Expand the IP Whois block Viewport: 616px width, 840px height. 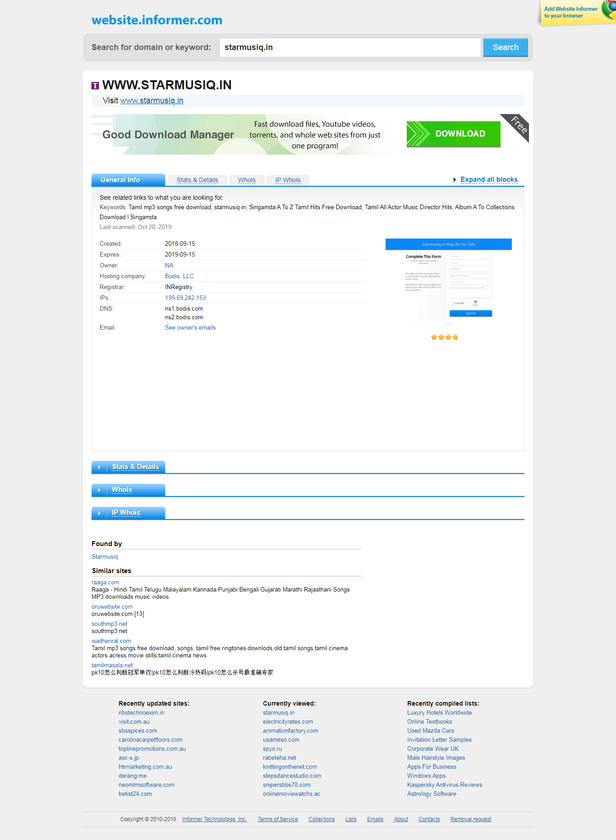pyautogui.click(x=126, y=513)
